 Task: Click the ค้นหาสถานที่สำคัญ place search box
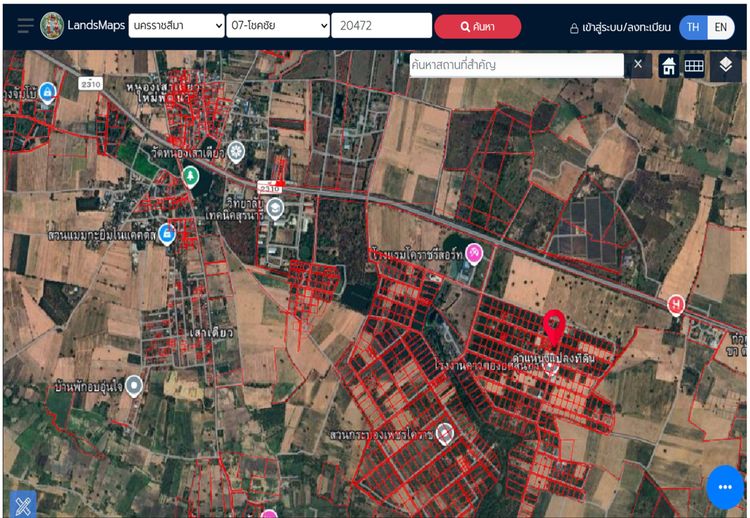[516, 66]
